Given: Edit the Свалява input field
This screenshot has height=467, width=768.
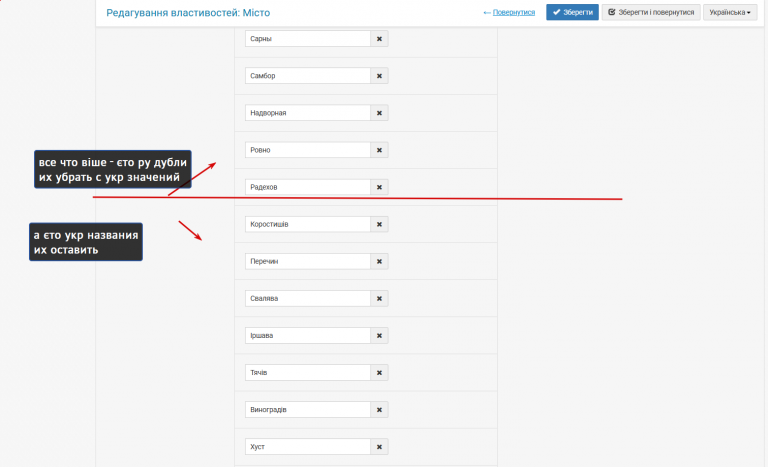Looking at the screenshot, I should coord(308,298).
